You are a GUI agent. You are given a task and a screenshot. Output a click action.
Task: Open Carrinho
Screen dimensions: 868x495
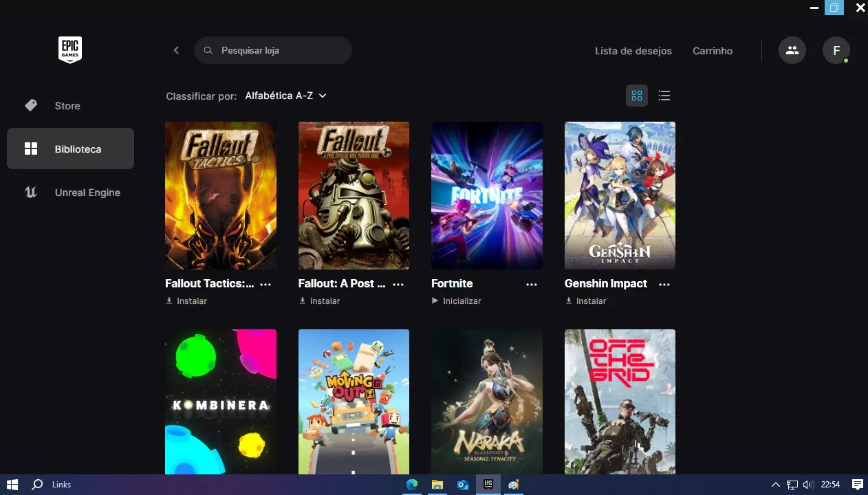click(x=713, y=51)
